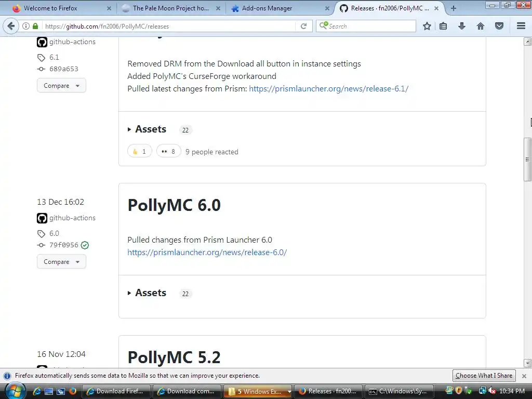Open prismlauncher release-6.0 link

tap(207, 252)
